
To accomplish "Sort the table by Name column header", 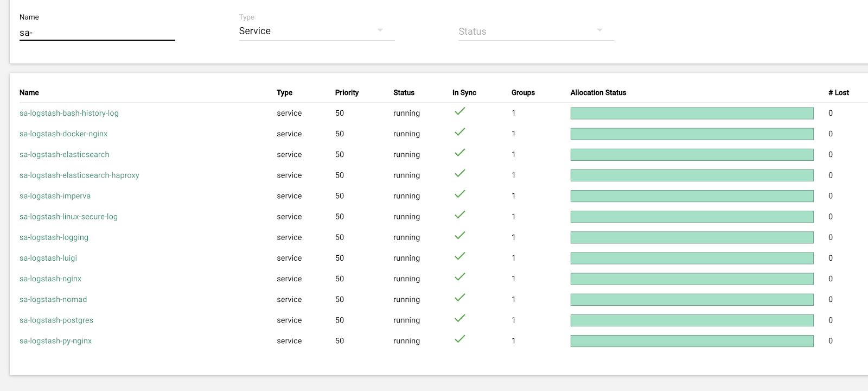I will click(x=29, y=93).
